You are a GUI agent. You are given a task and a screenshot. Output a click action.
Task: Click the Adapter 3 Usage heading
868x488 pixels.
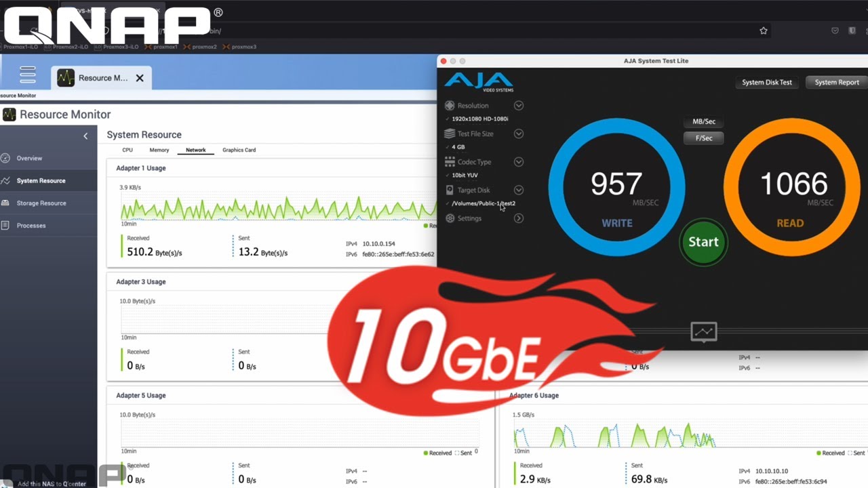pos(141,282)
